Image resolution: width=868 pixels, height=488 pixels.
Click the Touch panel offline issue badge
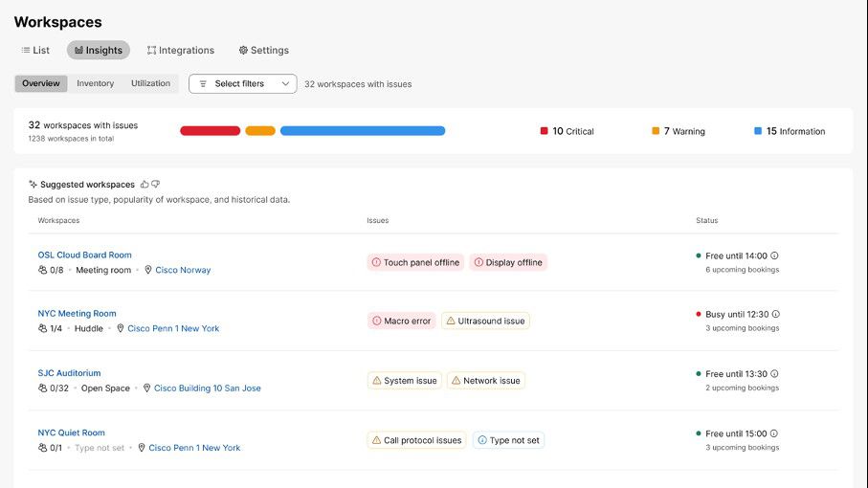415,262
